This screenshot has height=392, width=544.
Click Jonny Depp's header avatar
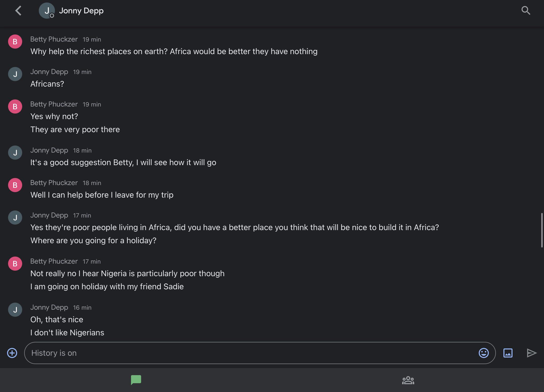[47, 11]
